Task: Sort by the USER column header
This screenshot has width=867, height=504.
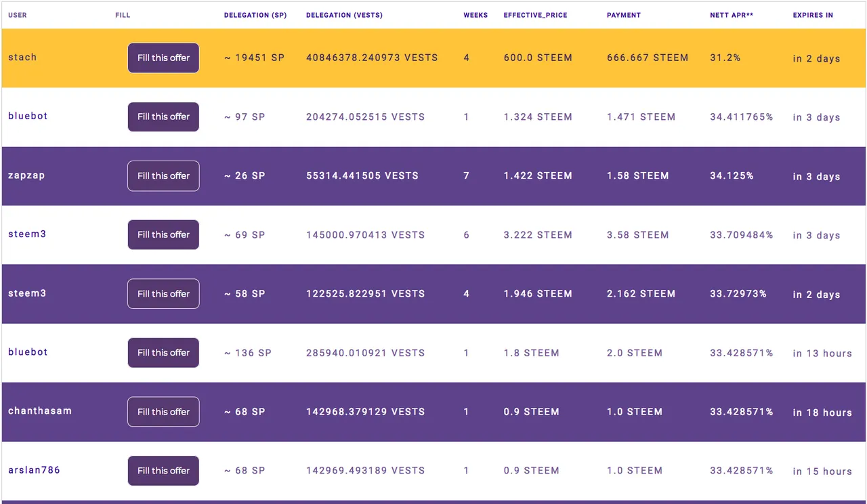Action: pos(18,15)
